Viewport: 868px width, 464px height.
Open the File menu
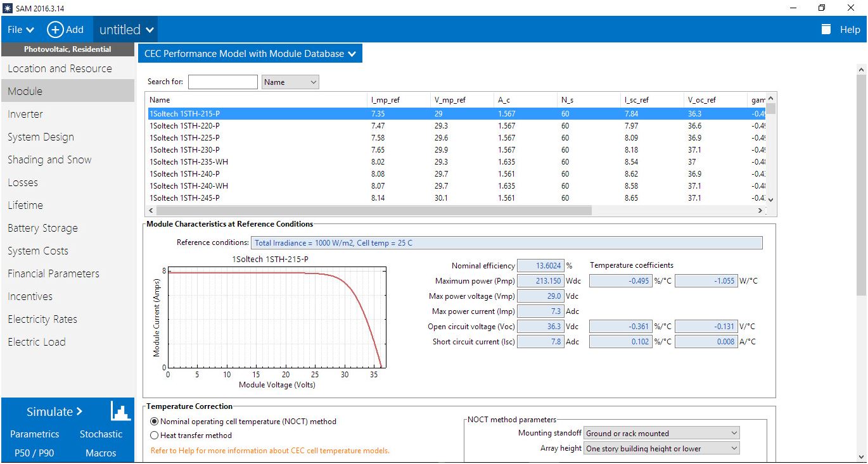(19, 29)
